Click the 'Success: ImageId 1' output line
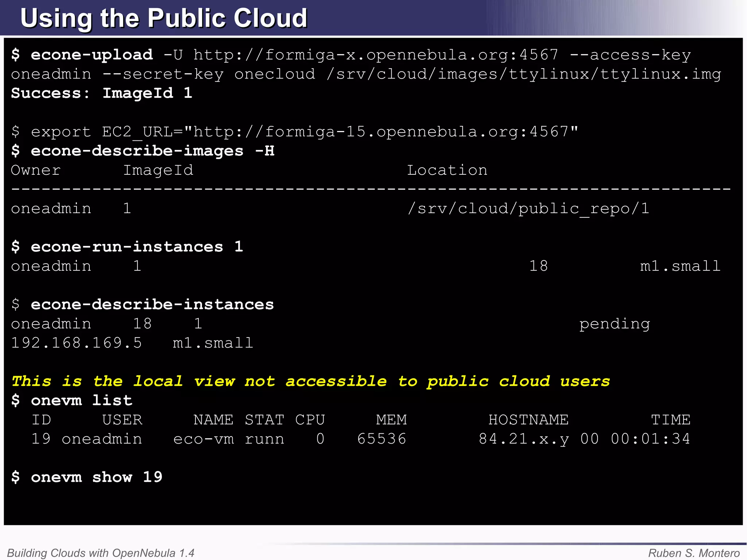 [101, 93]
